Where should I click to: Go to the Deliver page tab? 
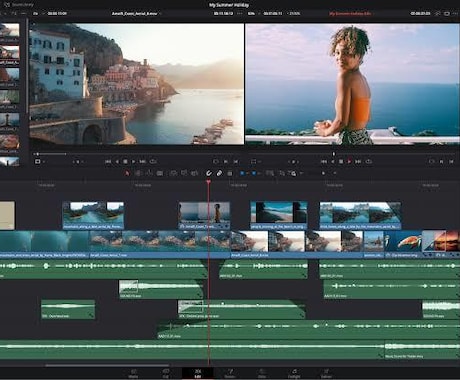(x=326, y=373)
